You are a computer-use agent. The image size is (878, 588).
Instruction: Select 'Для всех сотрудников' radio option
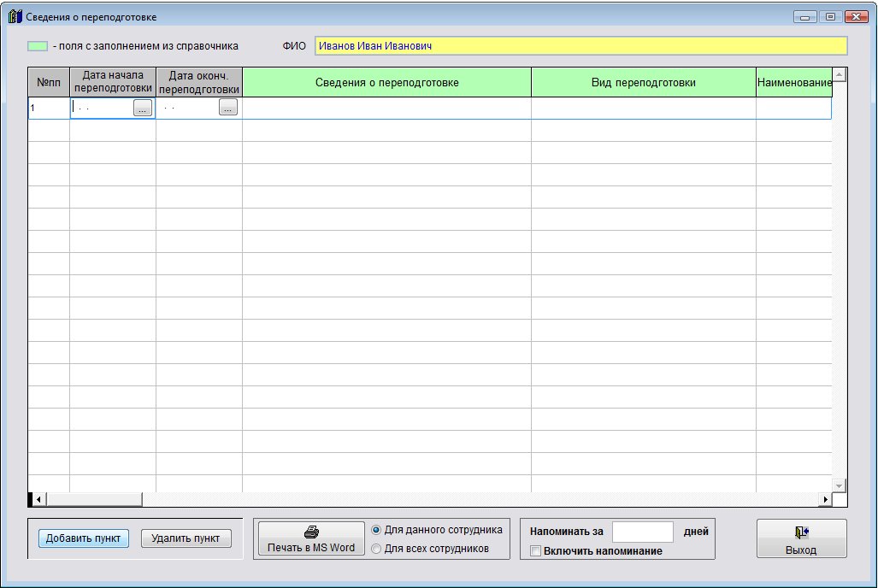point(377,549)
